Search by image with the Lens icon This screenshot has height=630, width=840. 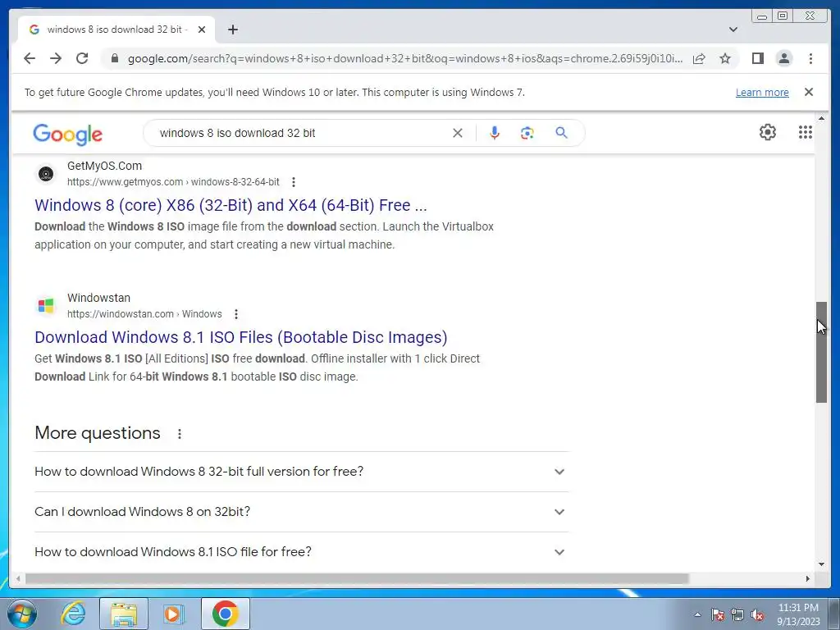(527, 133)
